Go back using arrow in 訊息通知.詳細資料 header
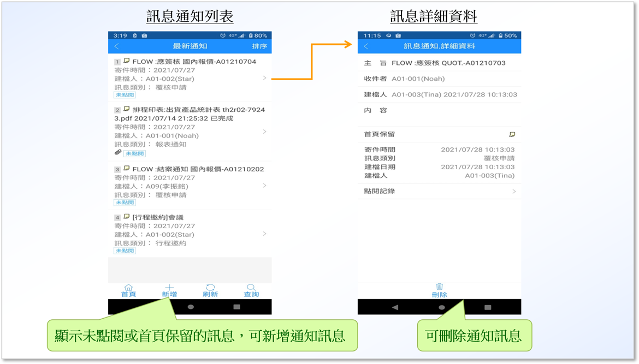 click(366, 46)
